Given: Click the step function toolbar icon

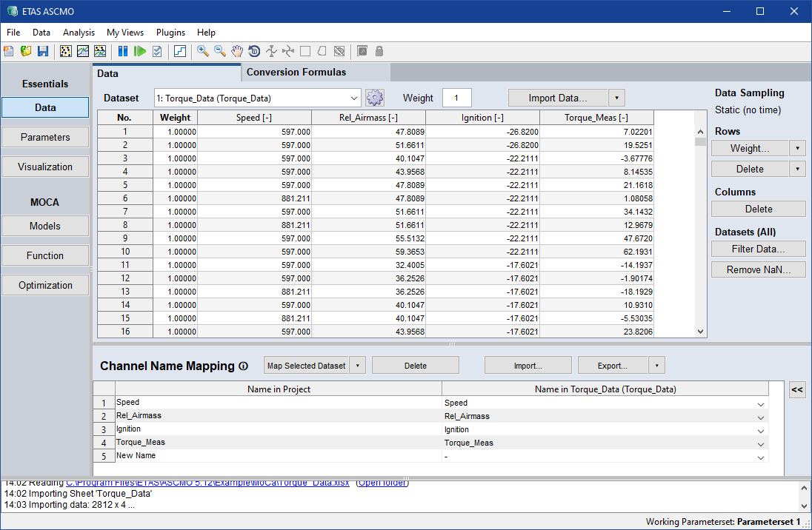Looking at the screenshot, I should [180, 51].
